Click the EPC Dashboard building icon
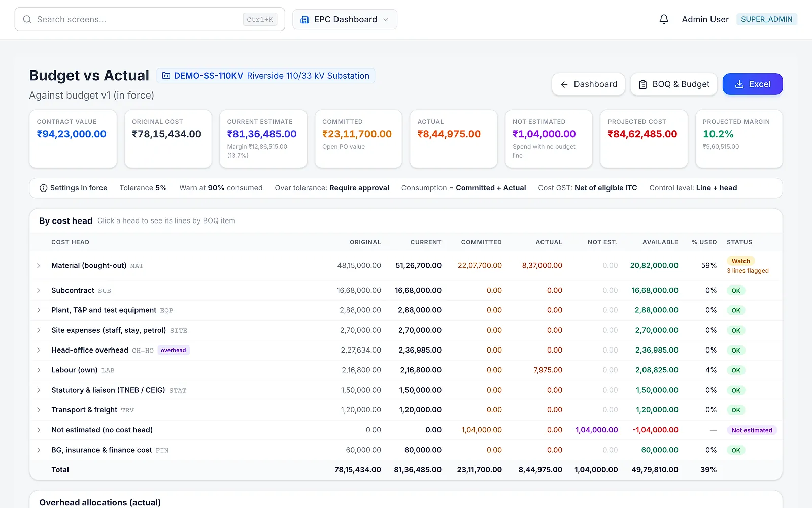The height and width of the screenshot is (508, 812). click(305, 19)
